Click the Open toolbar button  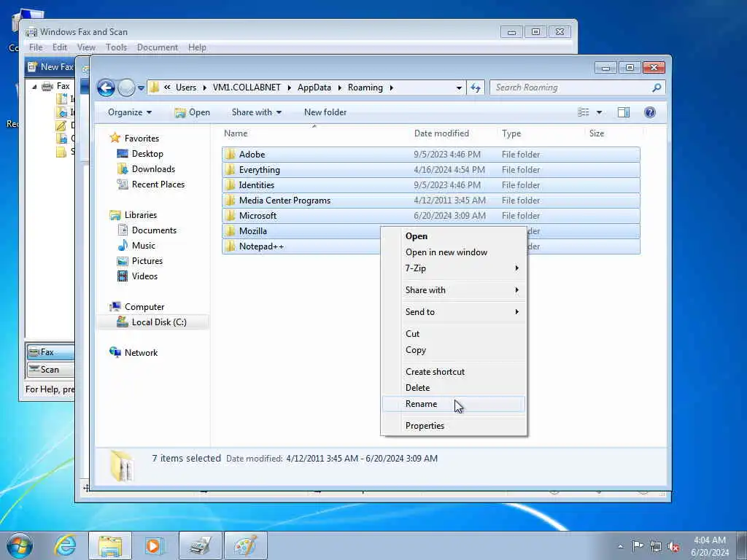(192, 112)
